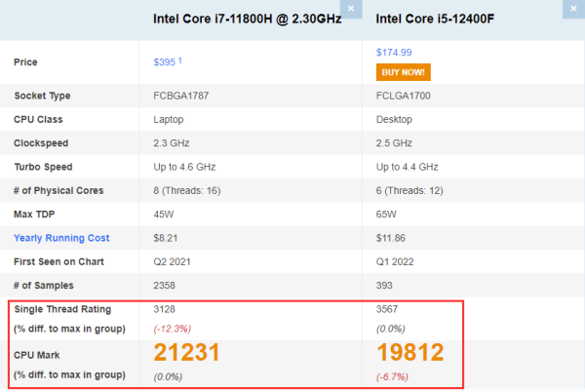
Task: Remove Intel Core i5-12400F column with X
Action: (573, 9)
